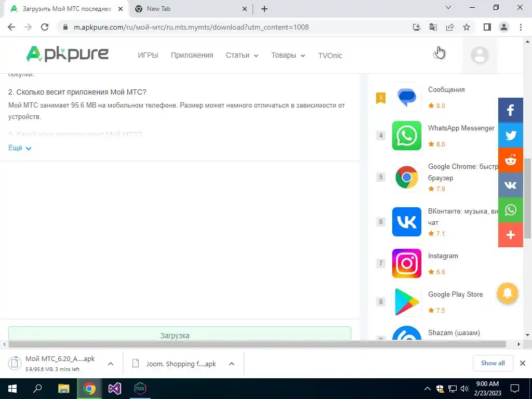Open the ВКонтакте app icon in list
This screenshot has width=532, height=399.
point(406,222)
